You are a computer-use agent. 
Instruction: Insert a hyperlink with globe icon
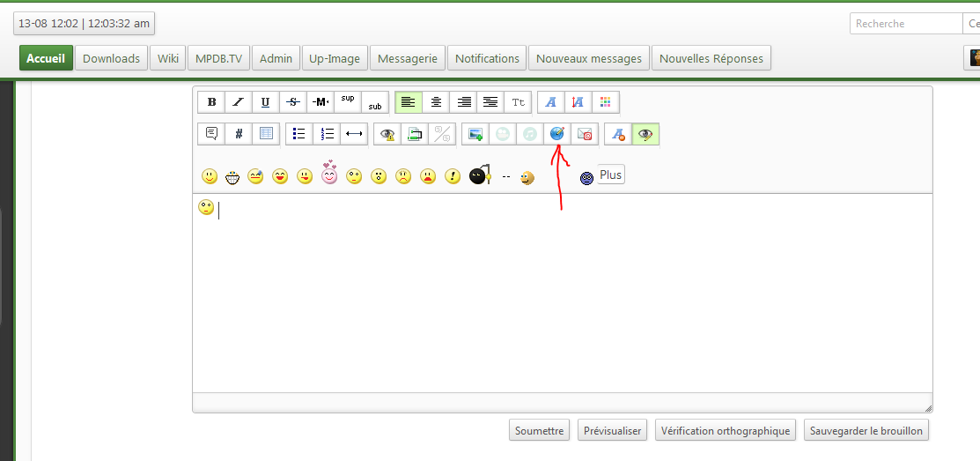click(556, 134)
